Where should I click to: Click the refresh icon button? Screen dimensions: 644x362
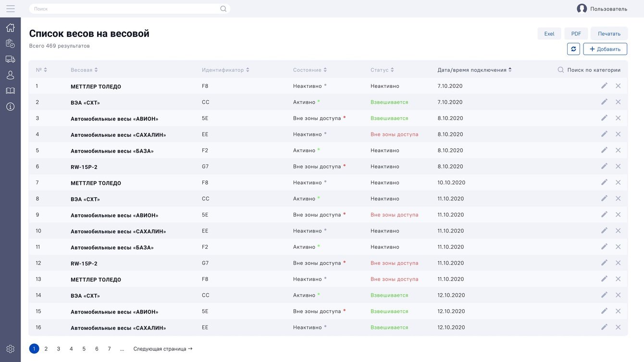point(573,49)
